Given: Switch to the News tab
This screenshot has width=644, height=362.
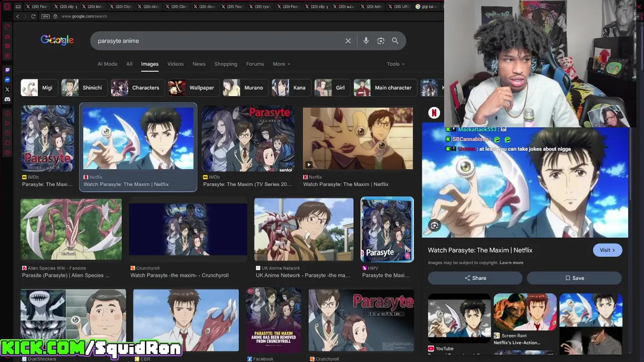Looking at the screenshot, I should tap(199, 64).
